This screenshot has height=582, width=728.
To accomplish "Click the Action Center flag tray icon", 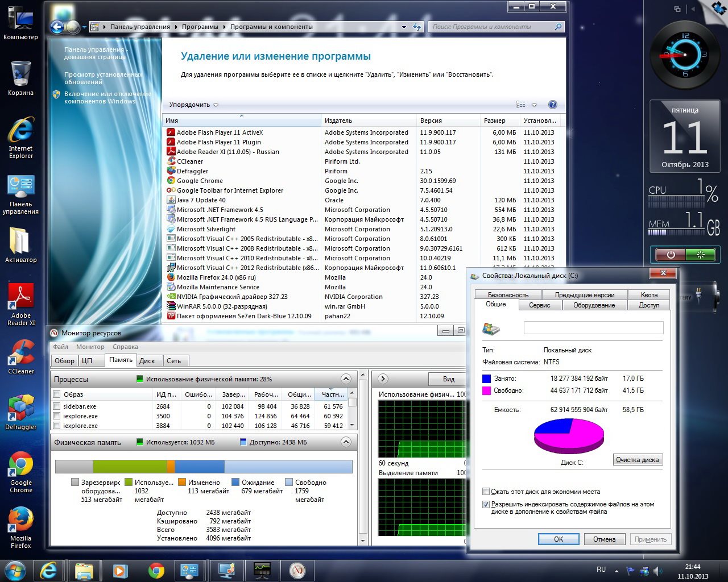I will coord(631,570).
